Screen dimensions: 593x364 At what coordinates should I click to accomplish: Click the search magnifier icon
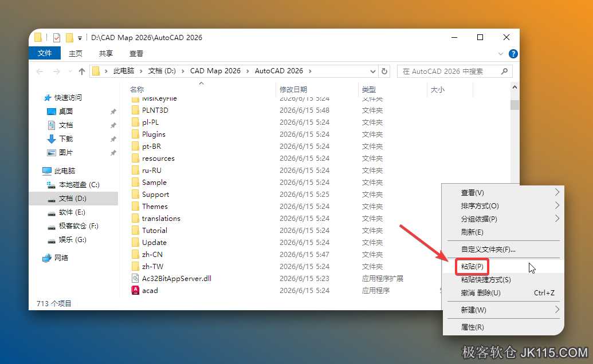[x=504, y=71]
